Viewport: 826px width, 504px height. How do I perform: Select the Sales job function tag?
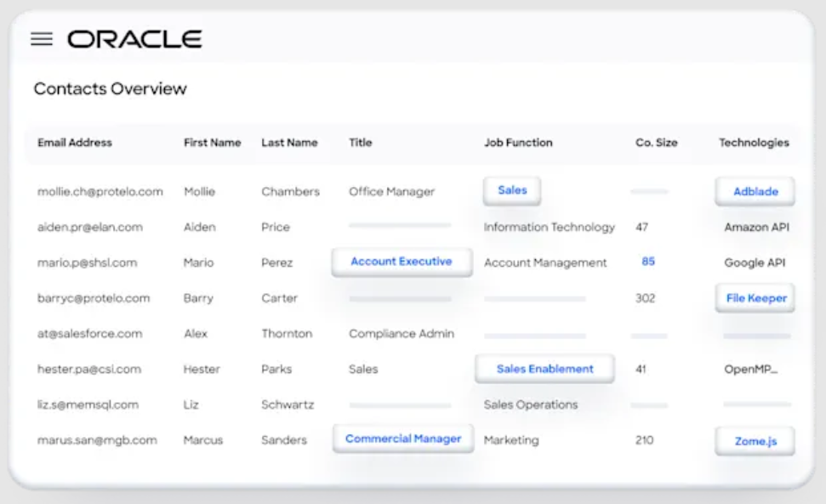(x=512, y=190)
